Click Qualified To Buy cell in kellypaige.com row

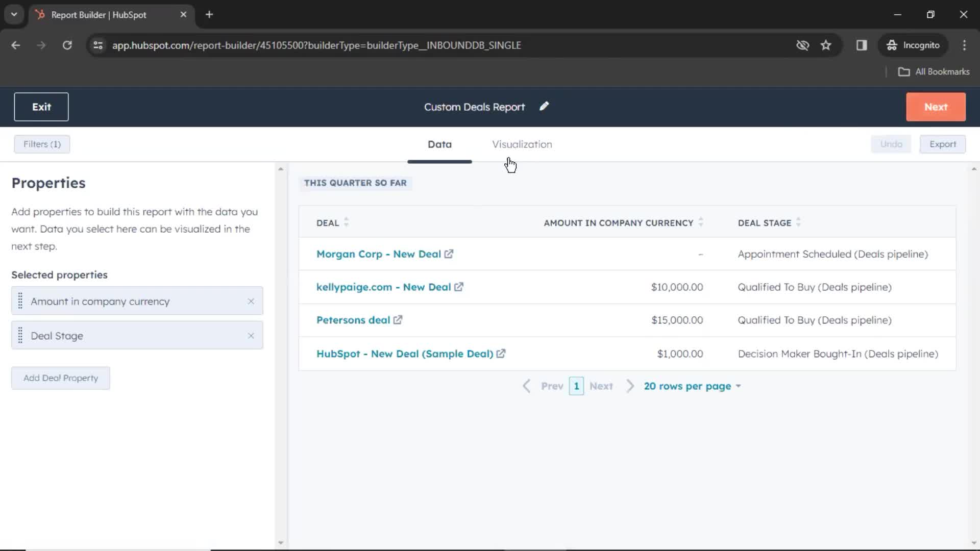(x=815, y=287)
